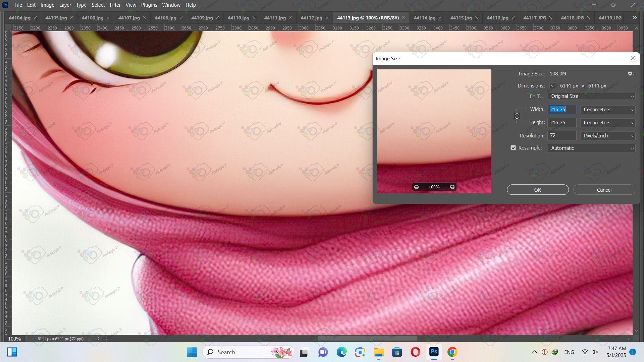644x362 pixels.
Task: Click the Photoshop logo icon in menu bar
Action: coord(5,5)
